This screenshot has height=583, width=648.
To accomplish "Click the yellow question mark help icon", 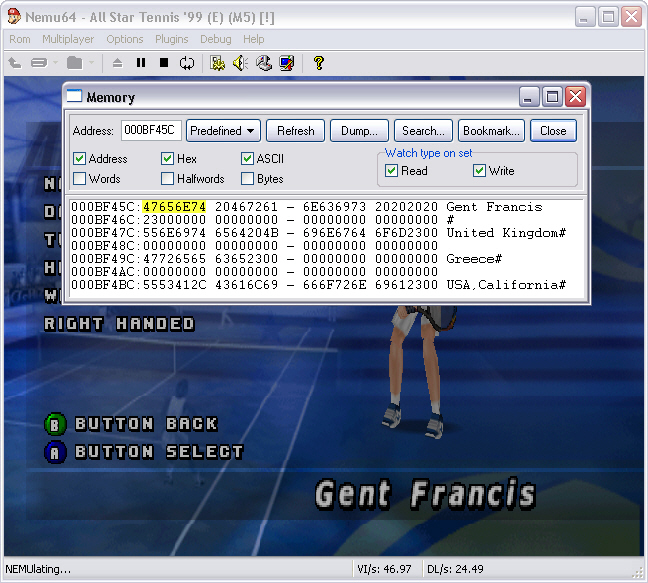I will 319,63.
